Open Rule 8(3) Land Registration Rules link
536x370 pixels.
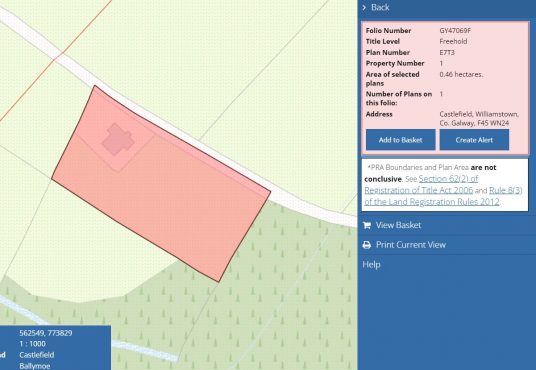pyautogui.click(x=443, y=196)
